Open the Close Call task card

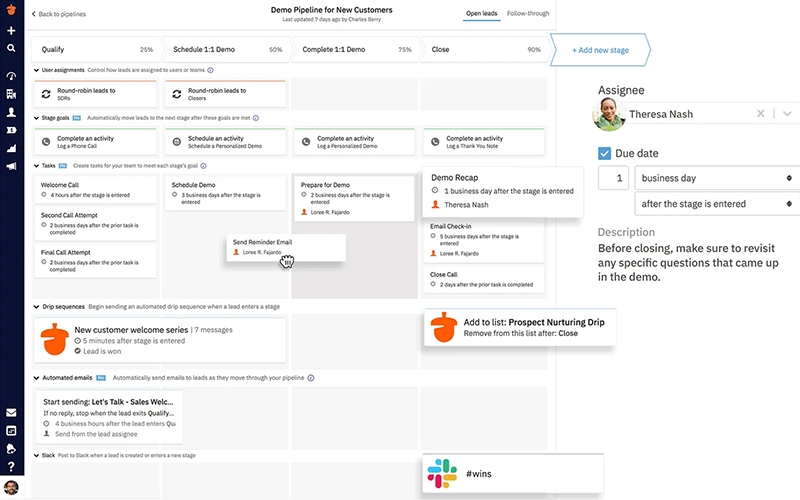484,279
